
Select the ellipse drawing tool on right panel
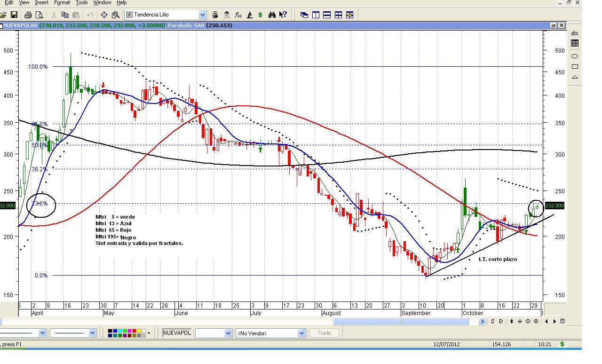575,56
